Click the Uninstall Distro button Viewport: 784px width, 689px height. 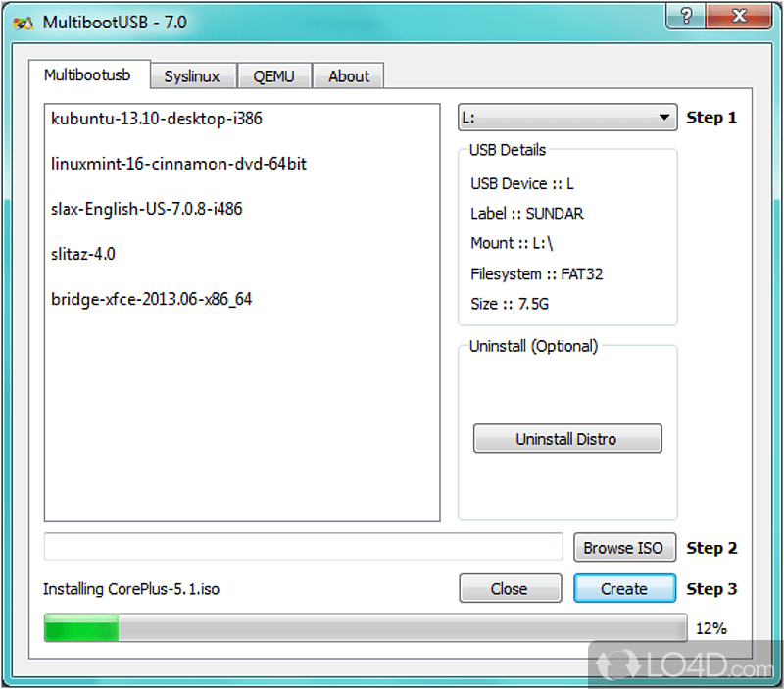[567, 439]
